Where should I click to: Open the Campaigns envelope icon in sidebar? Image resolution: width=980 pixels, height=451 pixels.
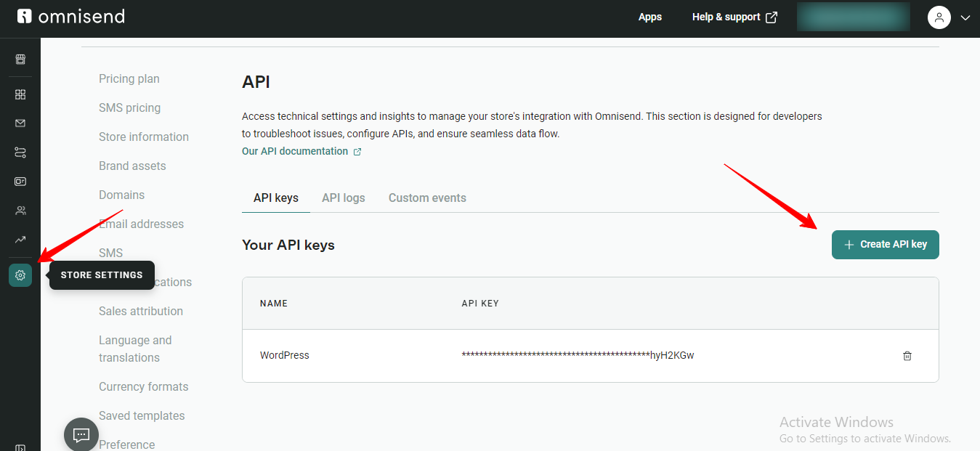point(20,123)
